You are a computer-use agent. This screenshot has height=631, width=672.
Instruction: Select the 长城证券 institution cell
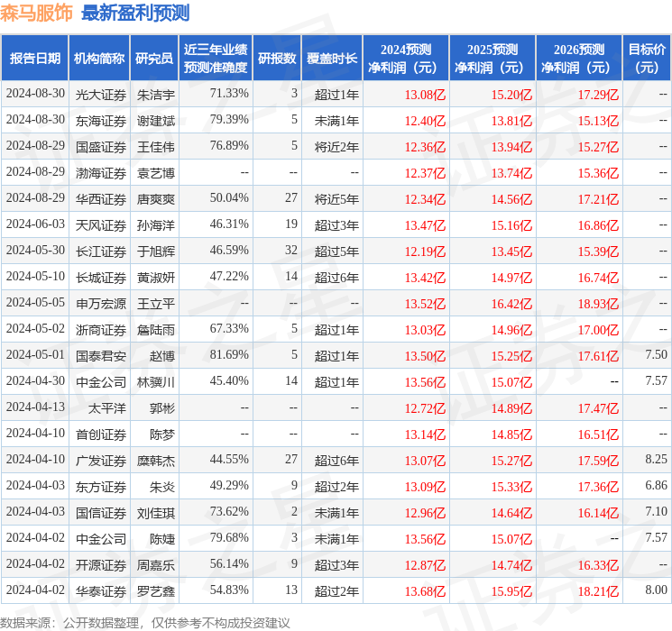101,278
